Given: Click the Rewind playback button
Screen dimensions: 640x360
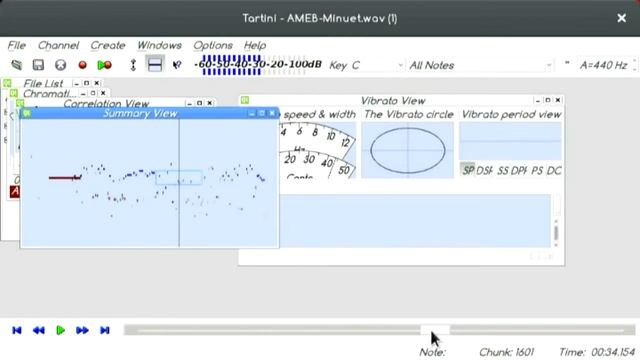Looking at the screenshot, I should pyautogui.click(x=39, y=330).
